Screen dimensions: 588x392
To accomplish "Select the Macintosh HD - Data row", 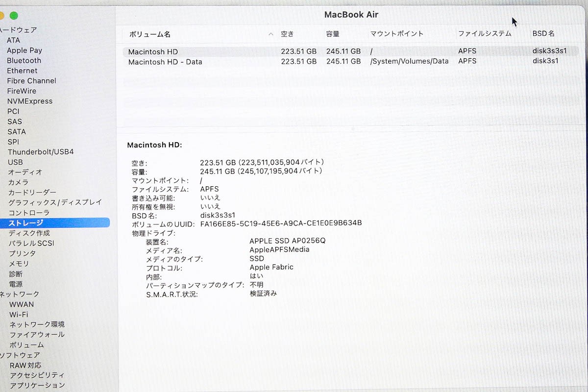I will coord(350,62).
